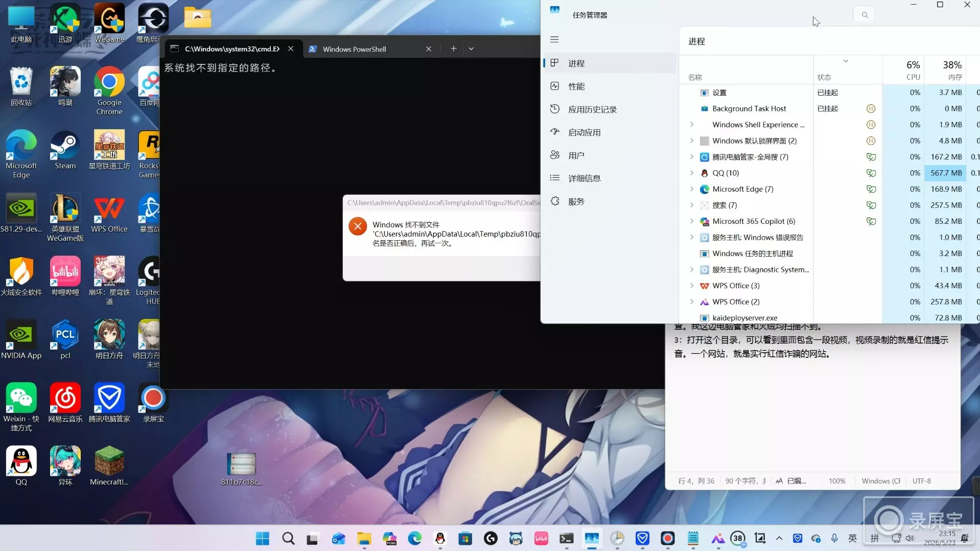Open Weixin desktop shortcut
The image size is (980, 551).
(x=21, y=407)
